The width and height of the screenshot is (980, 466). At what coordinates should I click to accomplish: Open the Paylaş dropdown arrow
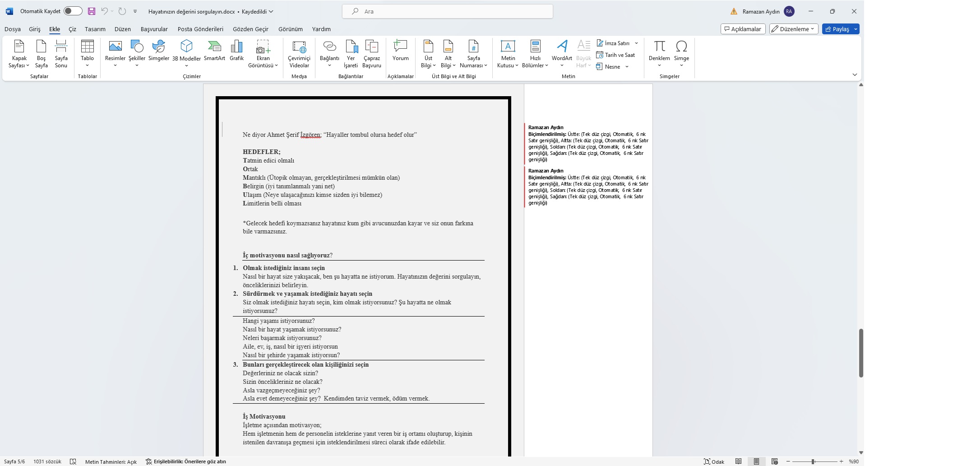point(855,29)
